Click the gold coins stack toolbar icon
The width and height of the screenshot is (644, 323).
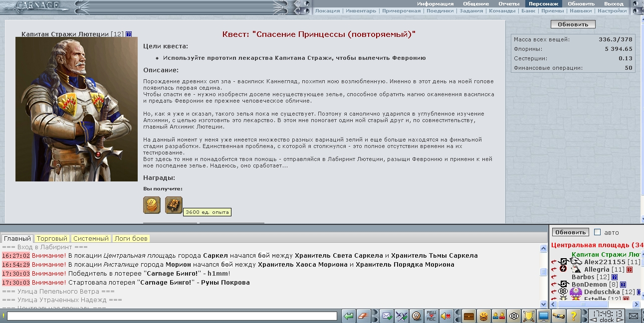coord(483,316)
